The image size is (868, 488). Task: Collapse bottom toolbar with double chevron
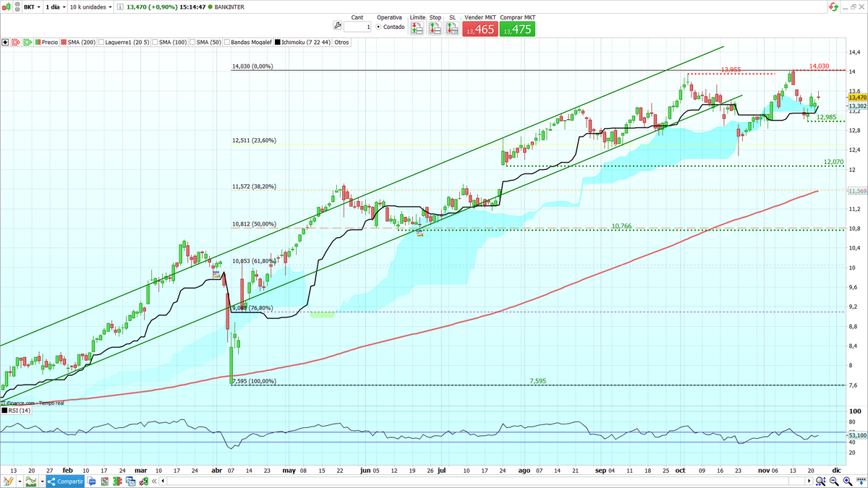click(x=154, y=481)
